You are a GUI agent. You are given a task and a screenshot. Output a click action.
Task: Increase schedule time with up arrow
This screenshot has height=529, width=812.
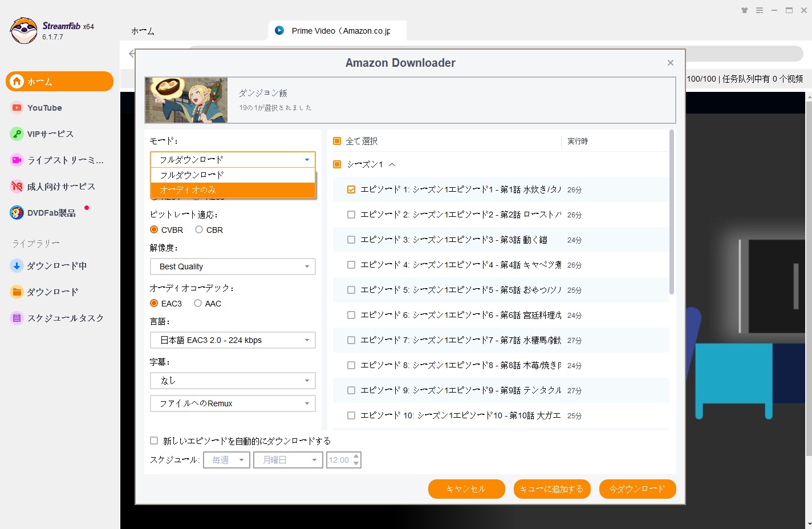tap(356, 456)
